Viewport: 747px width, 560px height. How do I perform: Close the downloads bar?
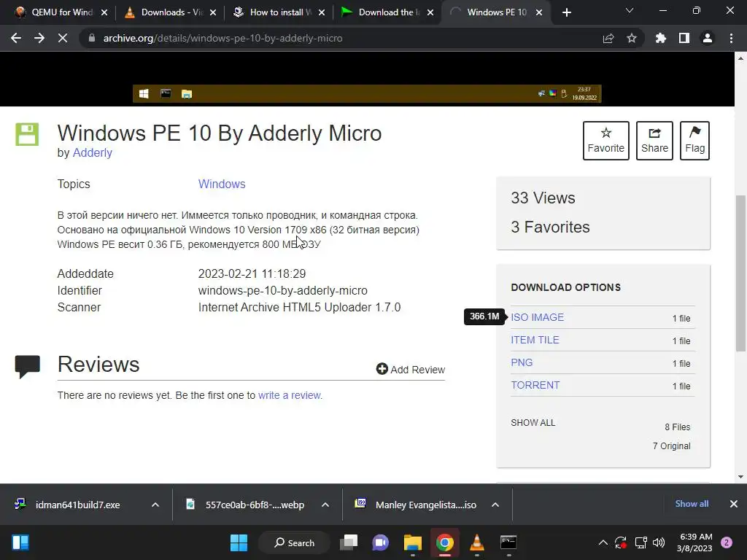[x=734, y=504]
